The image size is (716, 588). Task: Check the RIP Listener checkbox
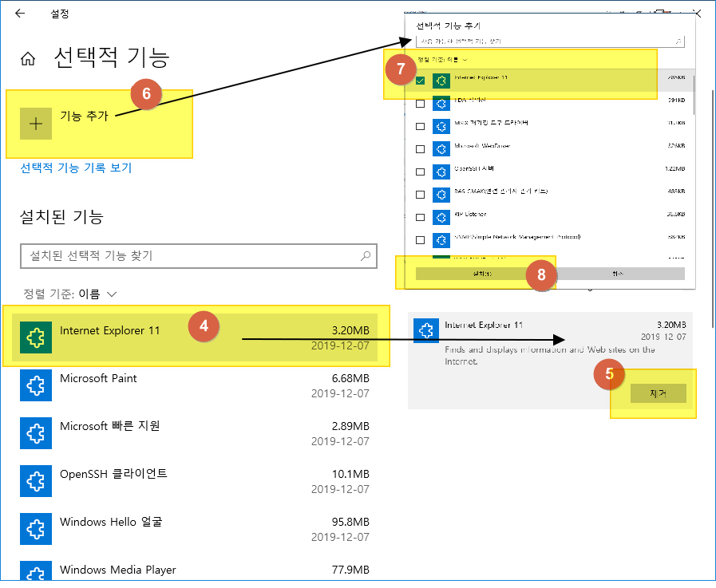[420, 218]
